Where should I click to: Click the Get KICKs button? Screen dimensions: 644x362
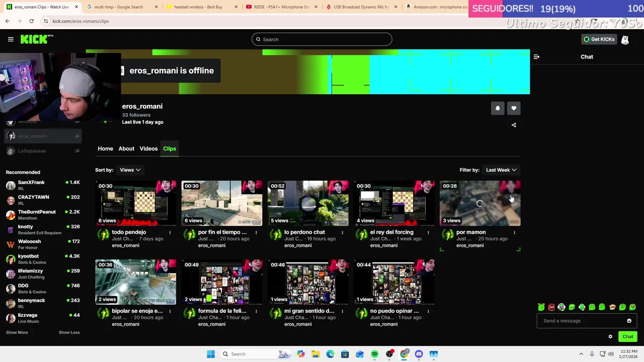click(x=599, y=39)
